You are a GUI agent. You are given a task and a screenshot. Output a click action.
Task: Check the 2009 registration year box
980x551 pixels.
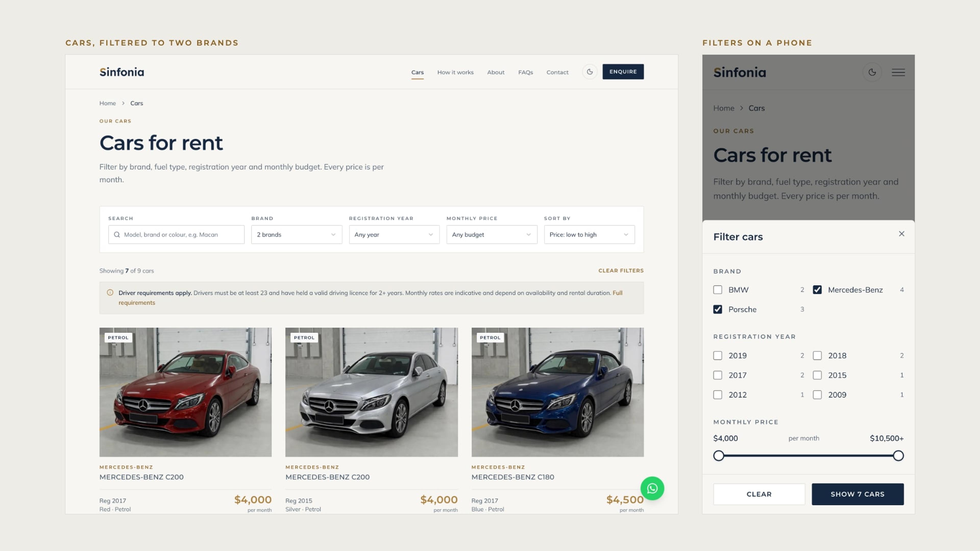817,395
